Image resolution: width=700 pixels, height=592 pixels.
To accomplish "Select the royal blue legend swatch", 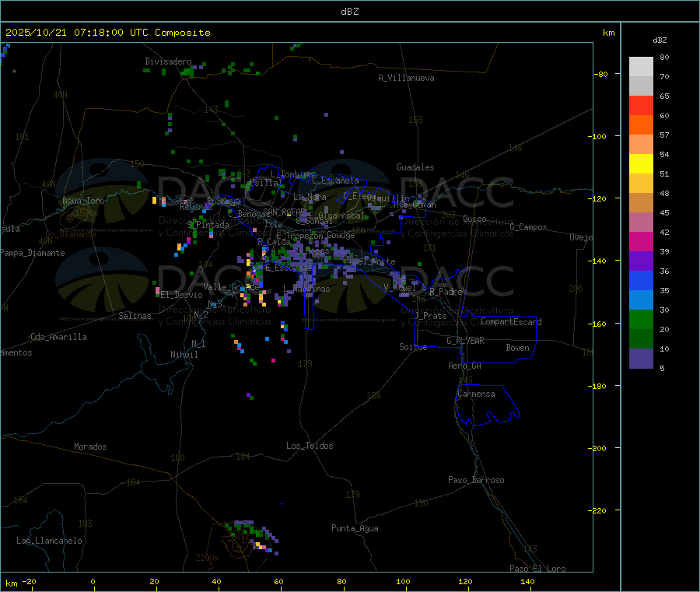I will (x=641, y=280).
